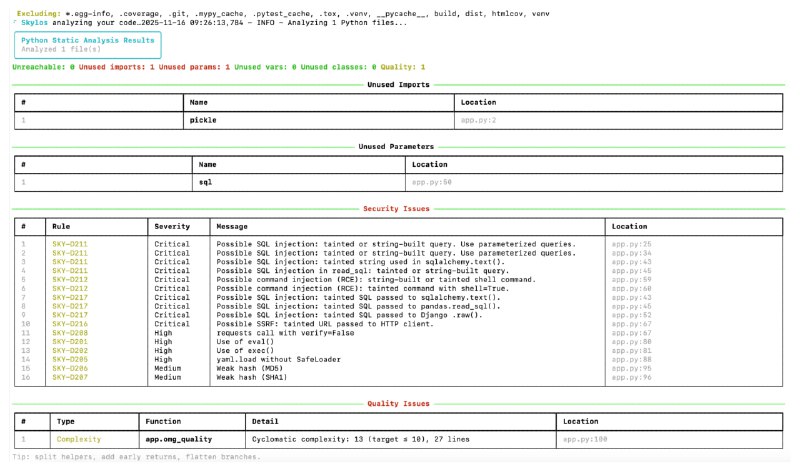Click the Python Static Analysis Results box
The height and width of the screenshot is (469, 800).
[x=88, y=45]
